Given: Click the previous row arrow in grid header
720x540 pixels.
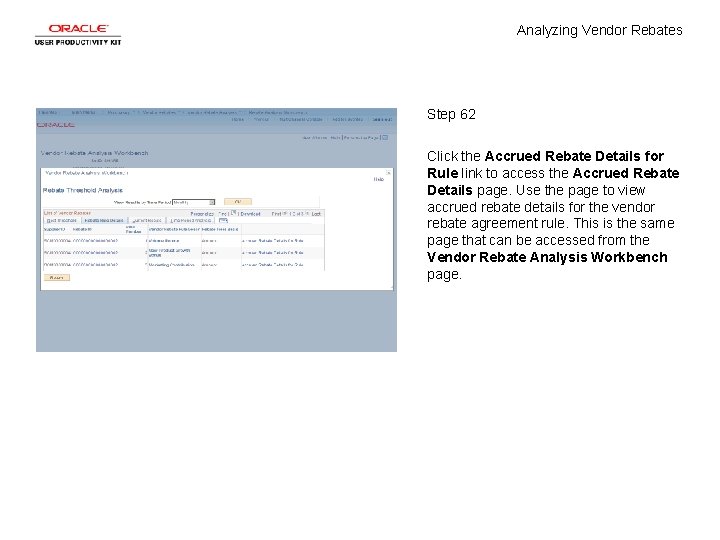Looking at the screenshot, I should click(285, 214).
